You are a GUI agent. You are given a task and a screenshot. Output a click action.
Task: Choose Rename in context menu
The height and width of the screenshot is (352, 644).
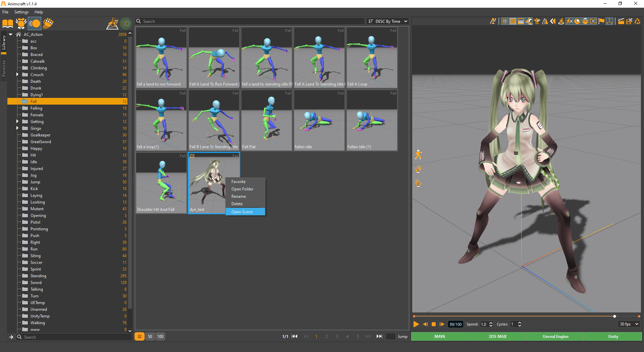click(x=246, y=196)
